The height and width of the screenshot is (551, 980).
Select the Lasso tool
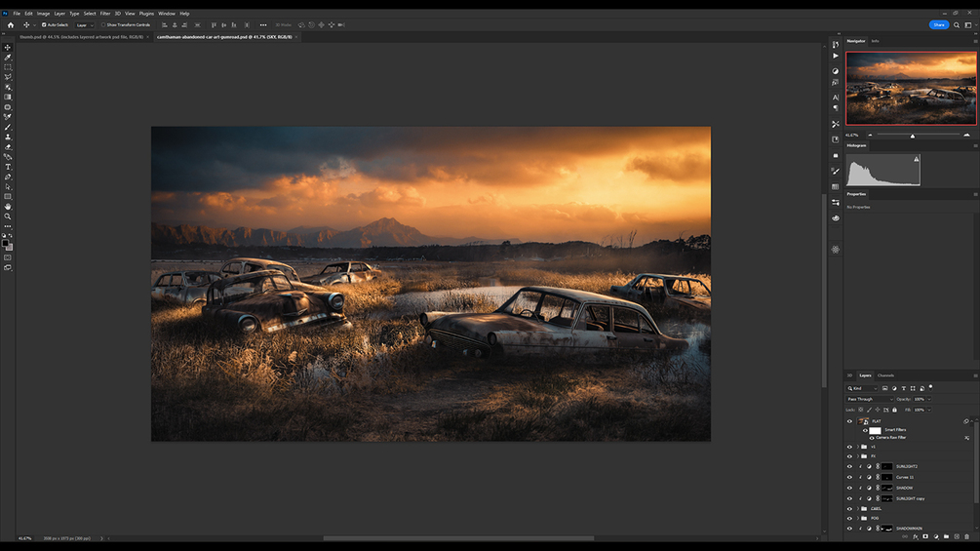8,77
